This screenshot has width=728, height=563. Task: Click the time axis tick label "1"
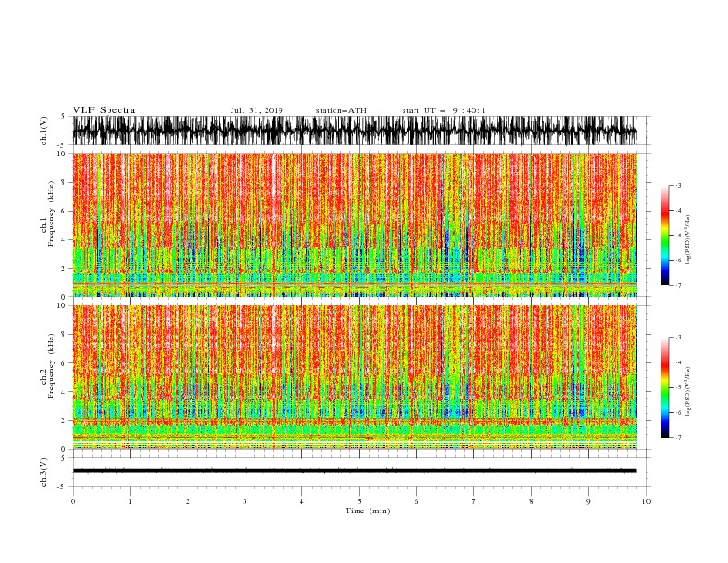(x=130, y=501)
